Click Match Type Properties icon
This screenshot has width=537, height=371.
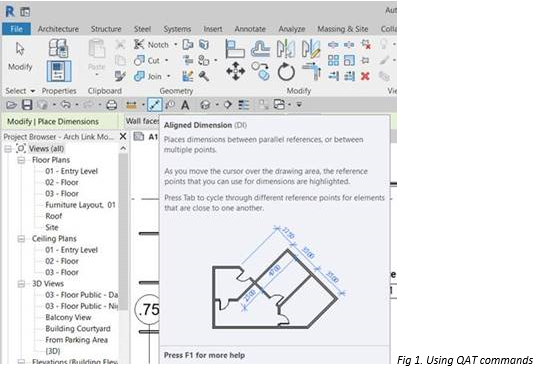click(x=120, y=76)
